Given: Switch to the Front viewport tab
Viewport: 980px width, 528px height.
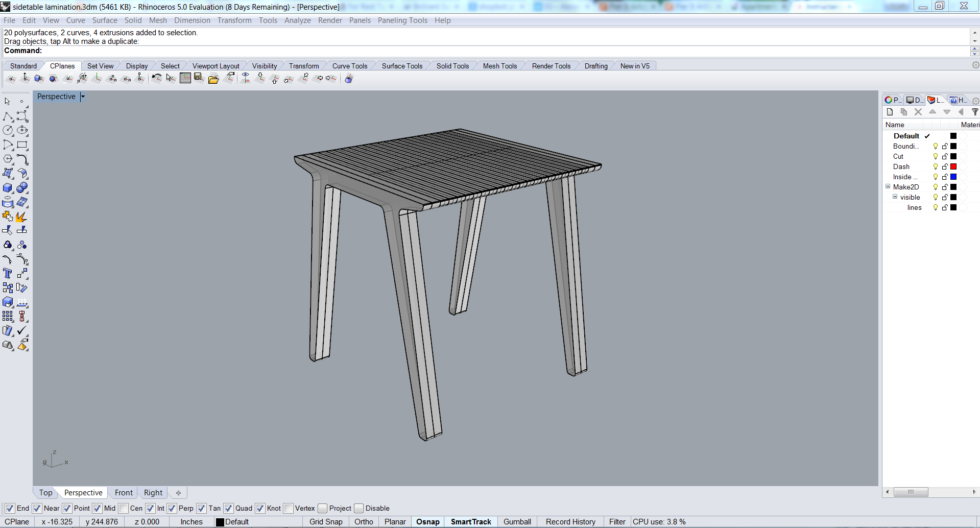Looking at the screenshot, I should coord(123,492).
